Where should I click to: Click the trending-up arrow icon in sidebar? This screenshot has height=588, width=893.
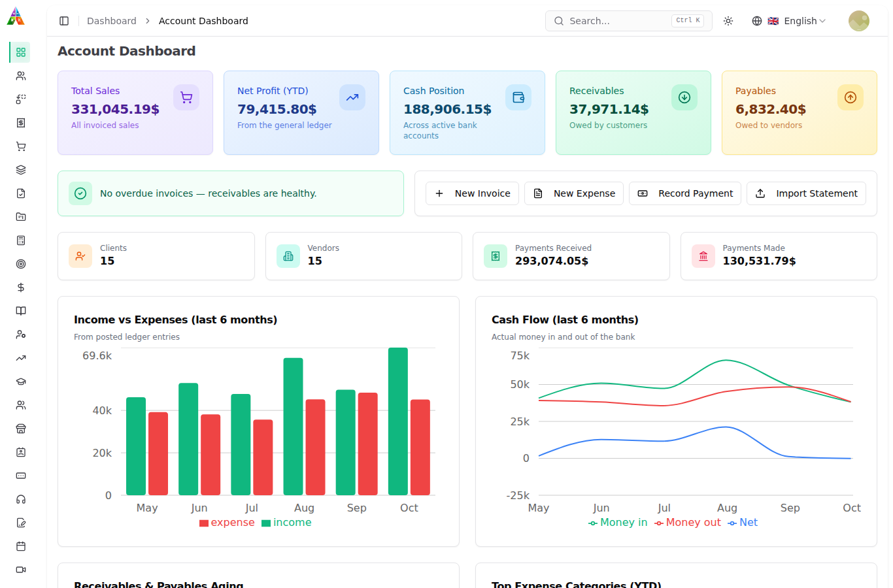coord(21,358)
